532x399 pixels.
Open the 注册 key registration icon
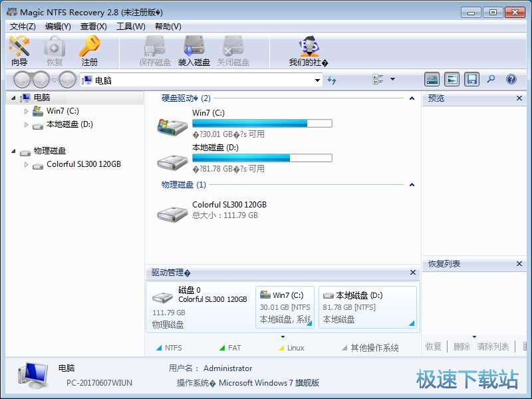click(89, 51)
